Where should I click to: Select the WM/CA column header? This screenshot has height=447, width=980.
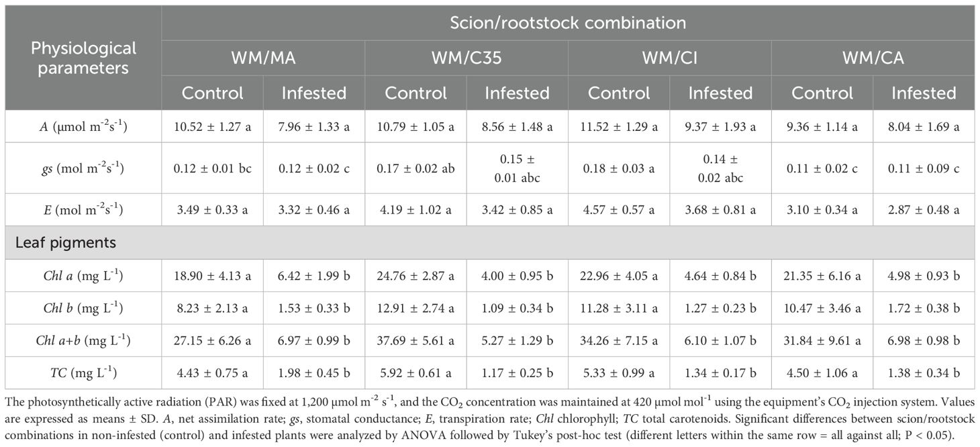tap(873, 58)
